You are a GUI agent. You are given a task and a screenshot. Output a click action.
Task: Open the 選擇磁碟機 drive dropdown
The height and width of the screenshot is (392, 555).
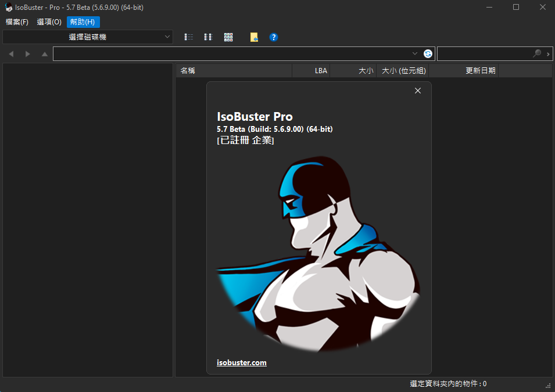click(x=88, y=37)
